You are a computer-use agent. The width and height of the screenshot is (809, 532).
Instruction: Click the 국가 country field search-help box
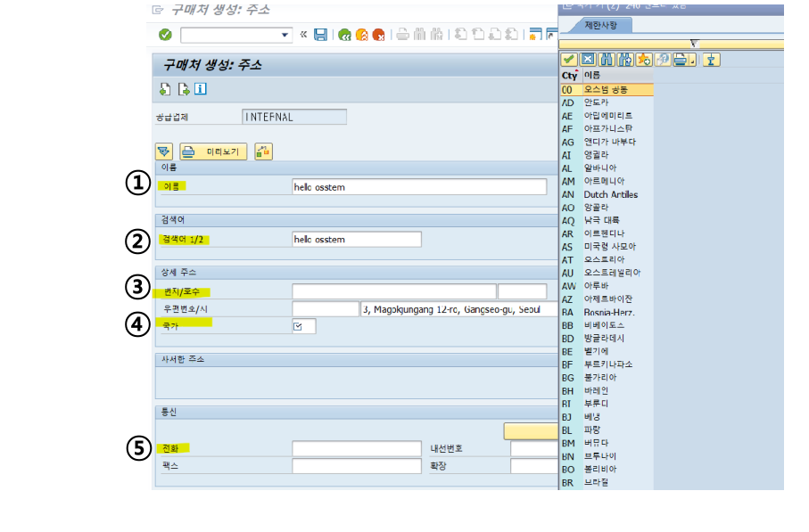(303, 326)
